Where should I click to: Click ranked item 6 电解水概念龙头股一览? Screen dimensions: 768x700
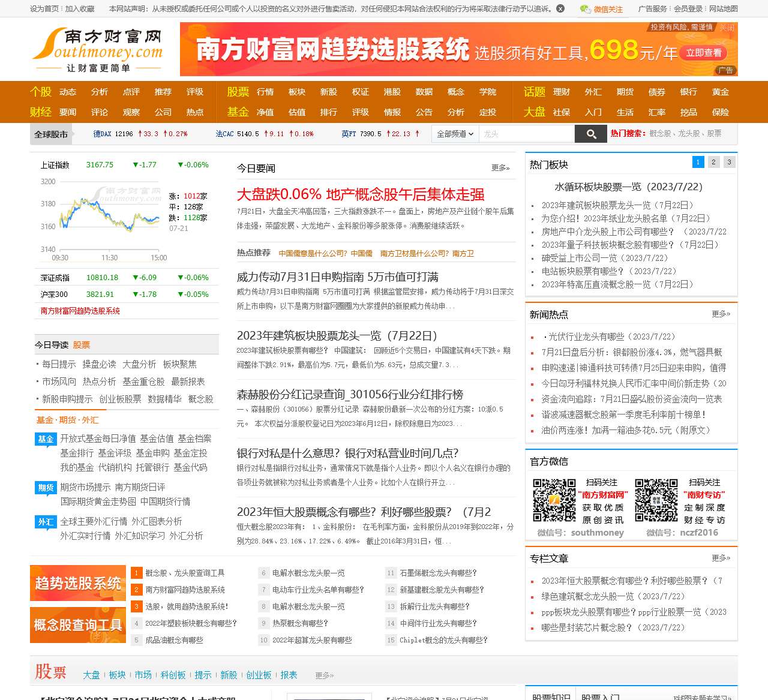(x=308, y=573)
